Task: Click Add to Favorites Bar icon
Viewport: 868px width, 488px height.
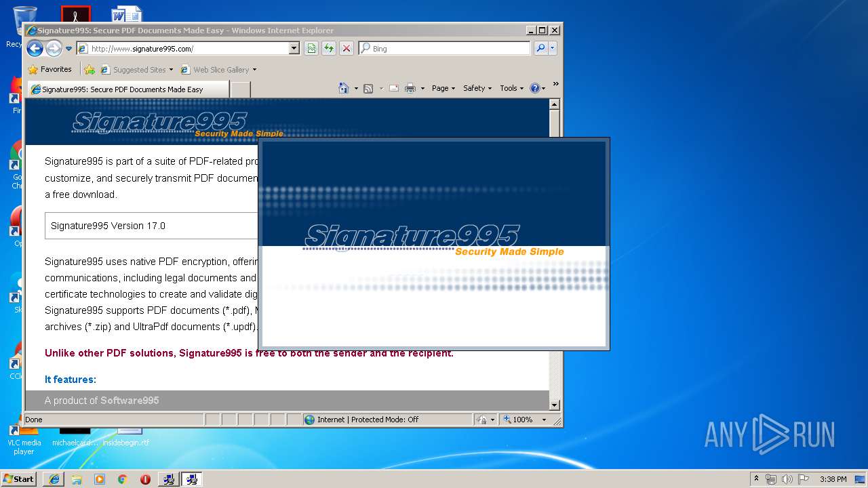Action: click(89, 69)
